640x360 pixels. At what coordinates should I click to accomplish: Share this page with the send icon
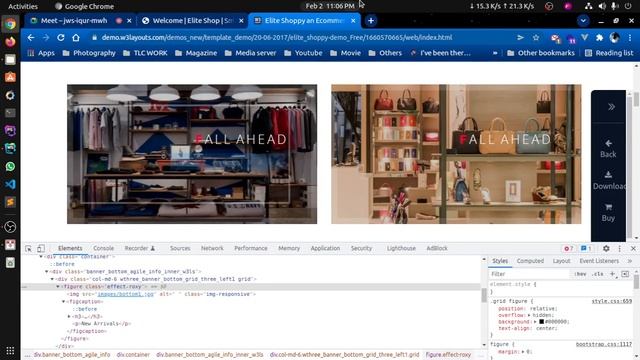pos(520,38)
